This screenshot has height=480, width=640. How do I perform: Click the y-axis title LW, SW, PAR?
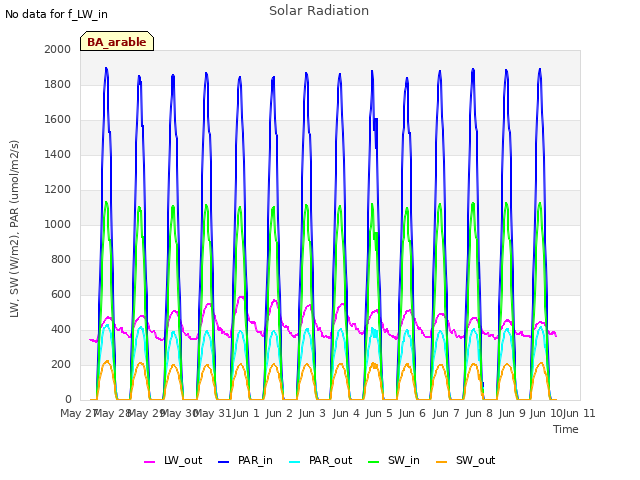click(x=14, y=229)
